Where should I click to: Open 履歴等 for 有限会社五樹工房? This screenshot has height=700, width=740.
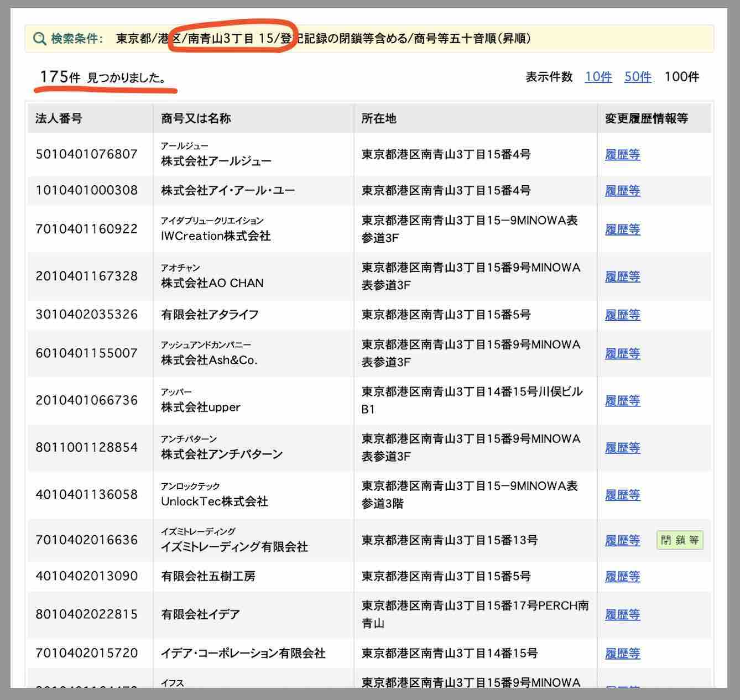[622, 576]
